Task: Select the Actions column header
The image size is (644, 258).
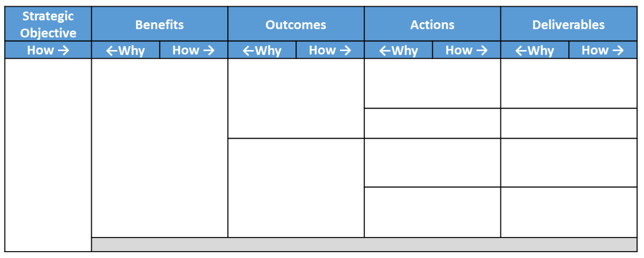Action: click(432, 24)
